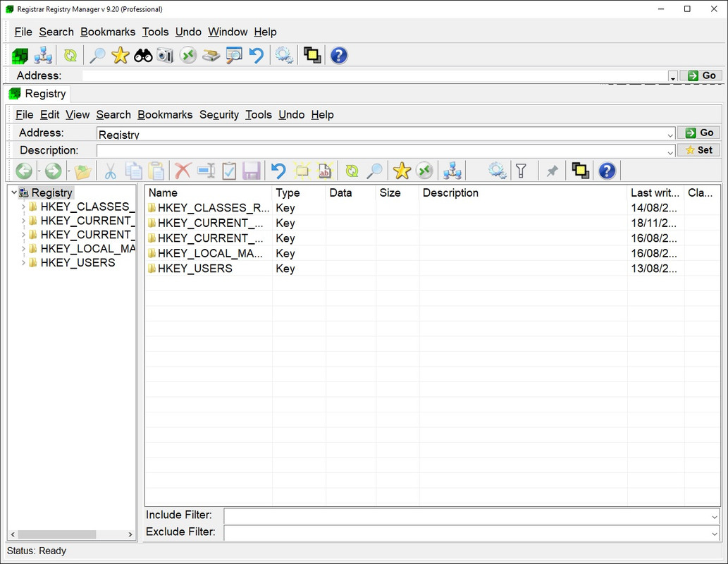Click the blue help icon in main toolbar
Screen dimensions: 728x564
click(x=339, y=56)
